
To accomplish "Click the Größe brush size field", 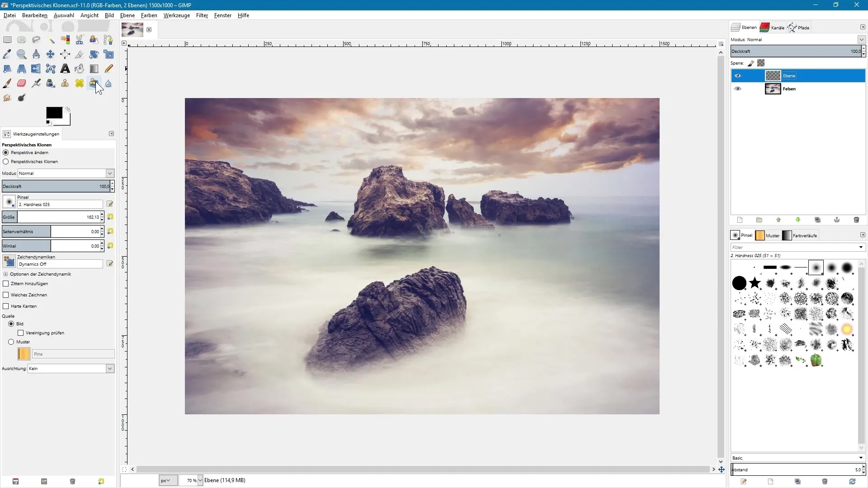I will (x=59, y=217).
